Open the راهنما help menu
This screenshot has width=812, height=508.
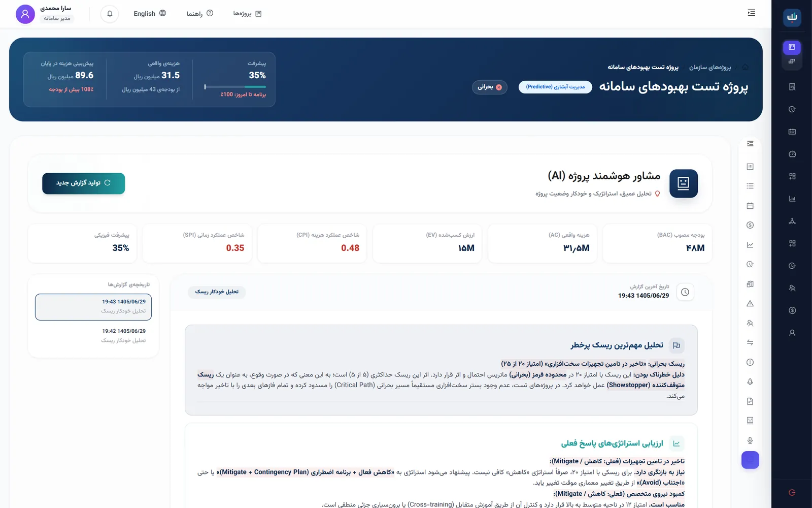pos(199,14)
